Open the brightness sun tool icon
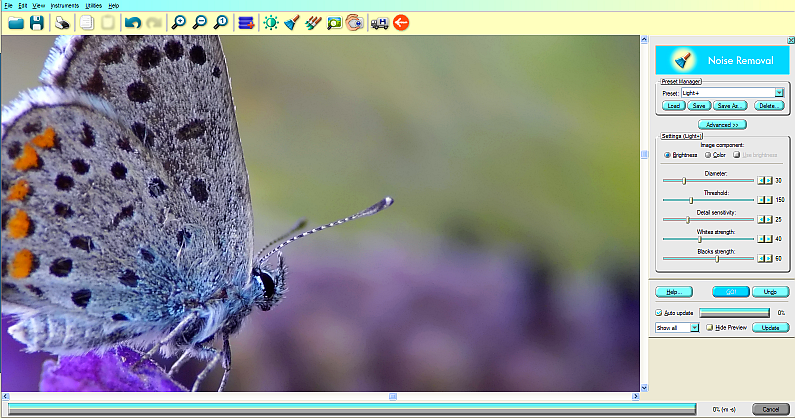This screenshot has height=418, width=795. 270,22
